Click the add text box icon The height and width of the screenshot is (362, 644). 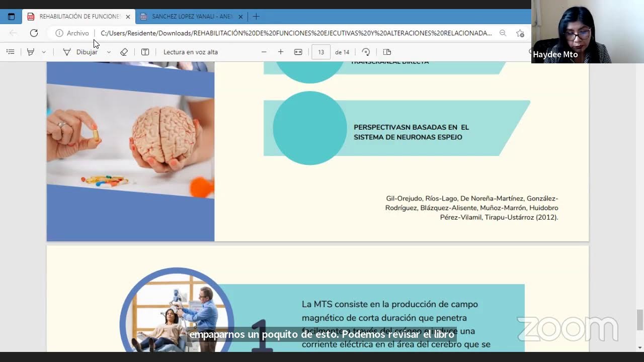(145, 52)
